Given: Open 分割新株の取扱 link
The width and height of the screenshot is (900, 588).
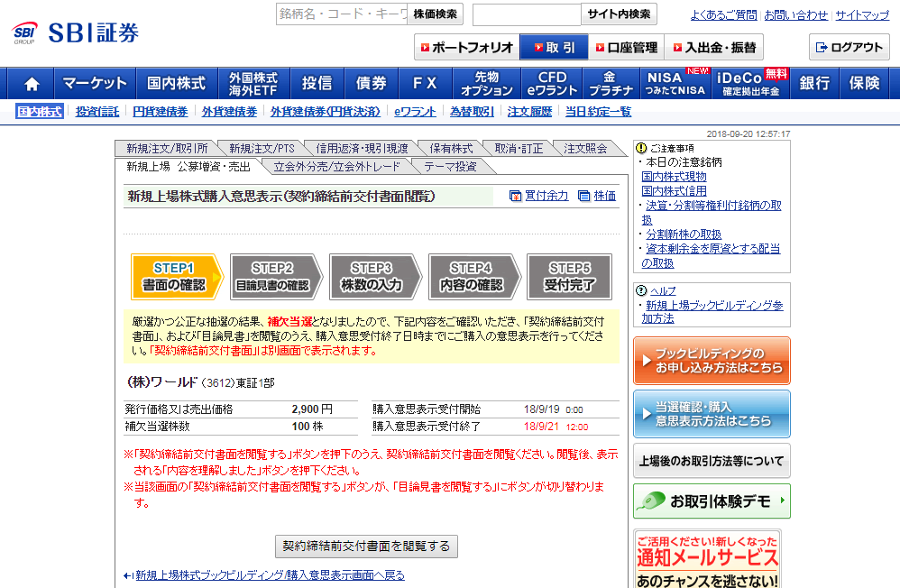Looking at the screenshot, I should (684, 234).
